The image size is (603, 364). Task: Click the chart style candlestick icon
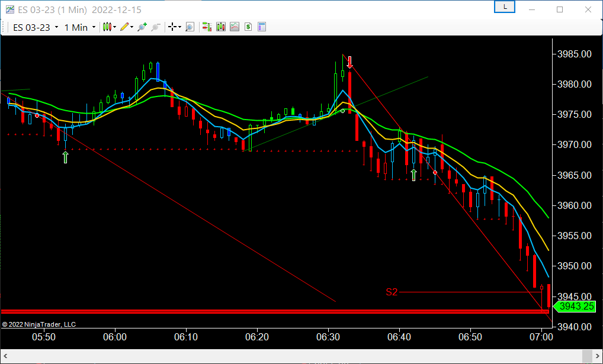(x=107, y=27)
